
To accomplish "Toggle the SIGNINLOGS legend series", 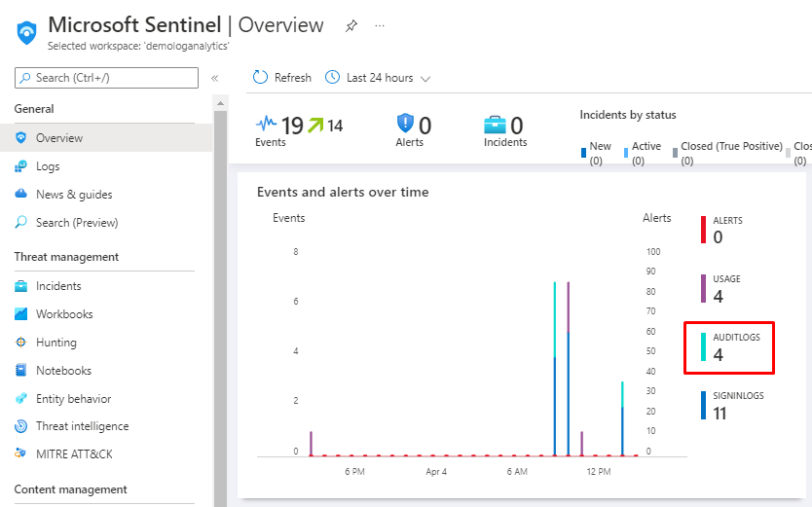I will pyautogui.click(x=731, y=405).
